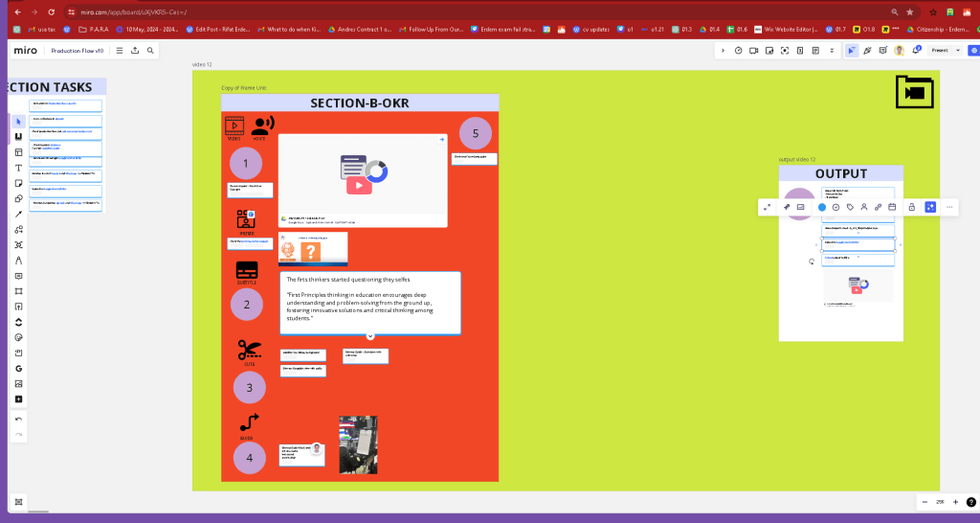Open the Miro main menu
The width and height of the screenshot is (980, 523).
(x=120, y=51)
